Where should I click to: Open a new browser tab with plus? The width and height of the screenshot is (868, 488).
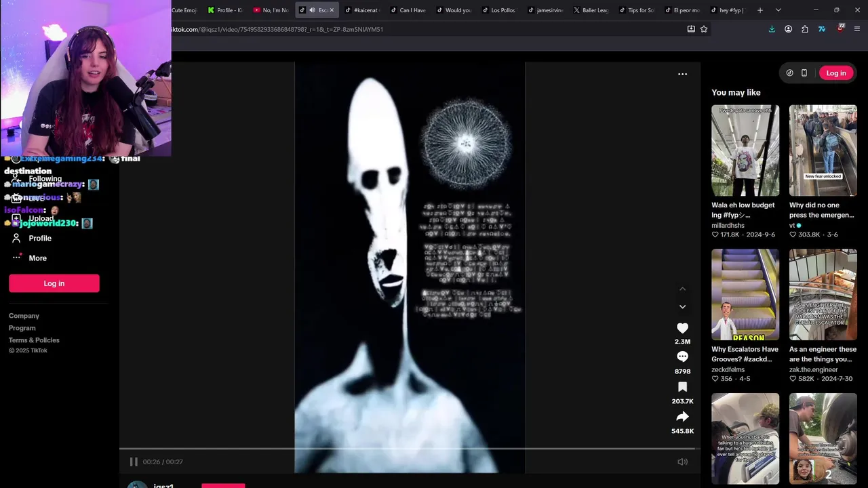click(760, 10)
